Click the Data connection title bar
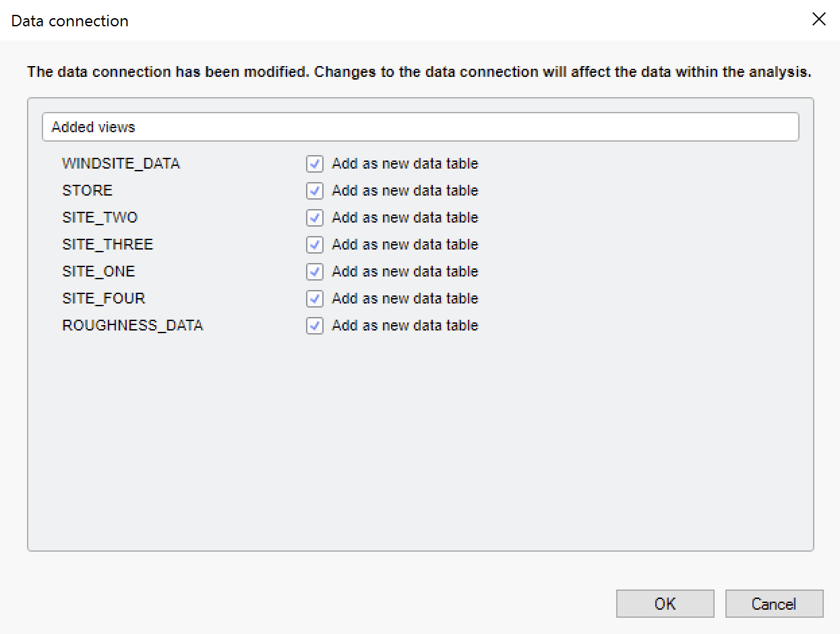Screen dimensions: 840x634 [x=404, y=20]
